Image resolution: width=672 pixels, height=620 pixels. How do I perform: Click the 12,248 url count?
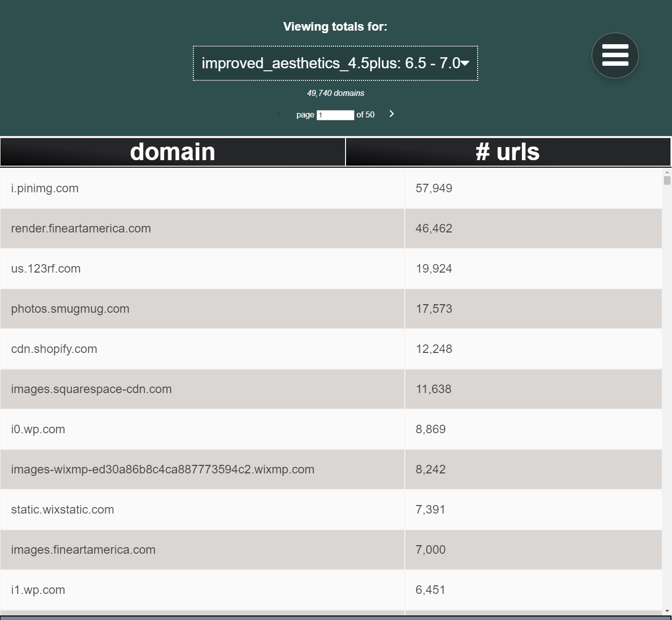point(434,349)
